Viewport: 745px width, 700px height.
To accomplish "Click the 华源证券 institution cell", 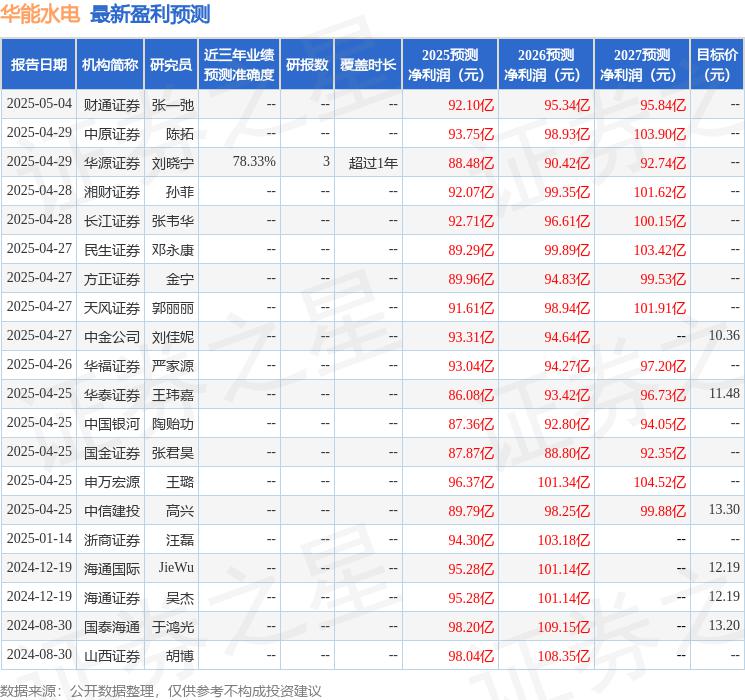I will 112,163.
